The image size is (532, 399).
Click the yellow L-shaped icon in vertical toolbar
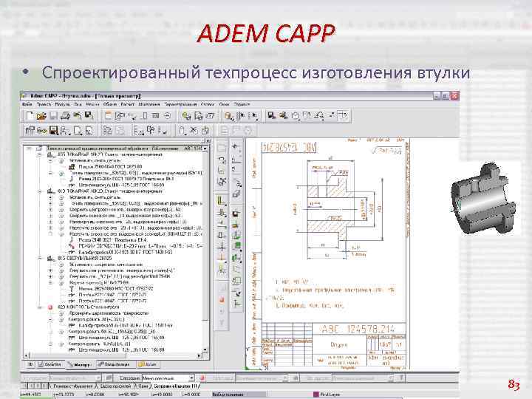pyautogui.click(x=222, y=201)
